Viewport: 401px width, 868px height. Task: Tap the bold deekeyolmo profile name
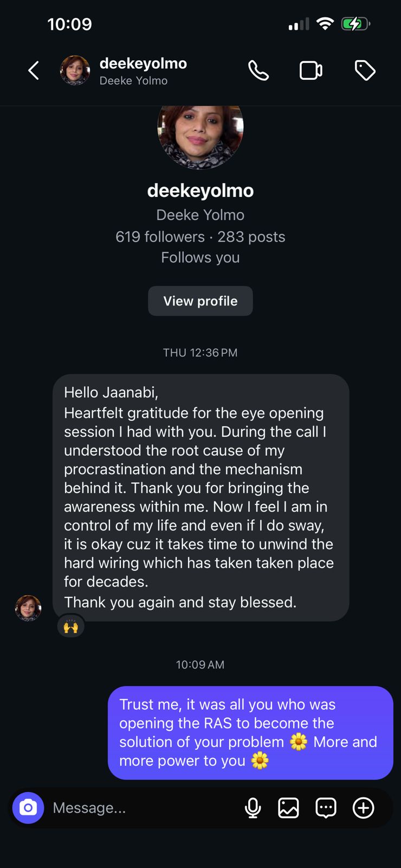tap(200, 190)
